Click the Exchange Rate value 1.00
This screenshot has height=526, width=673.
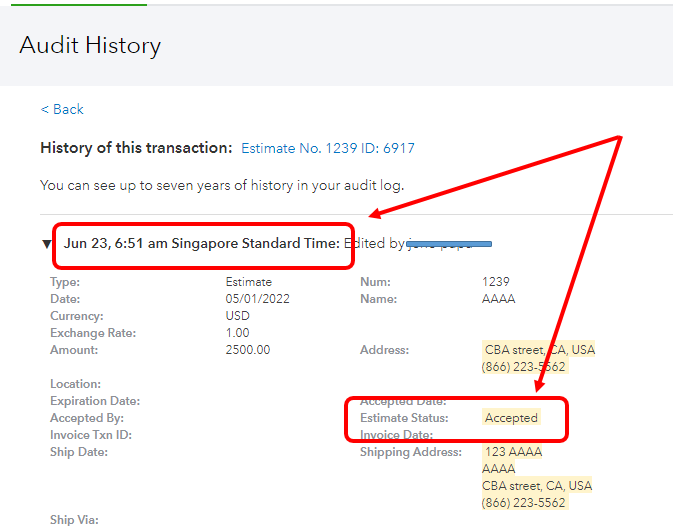pos(237,333)
